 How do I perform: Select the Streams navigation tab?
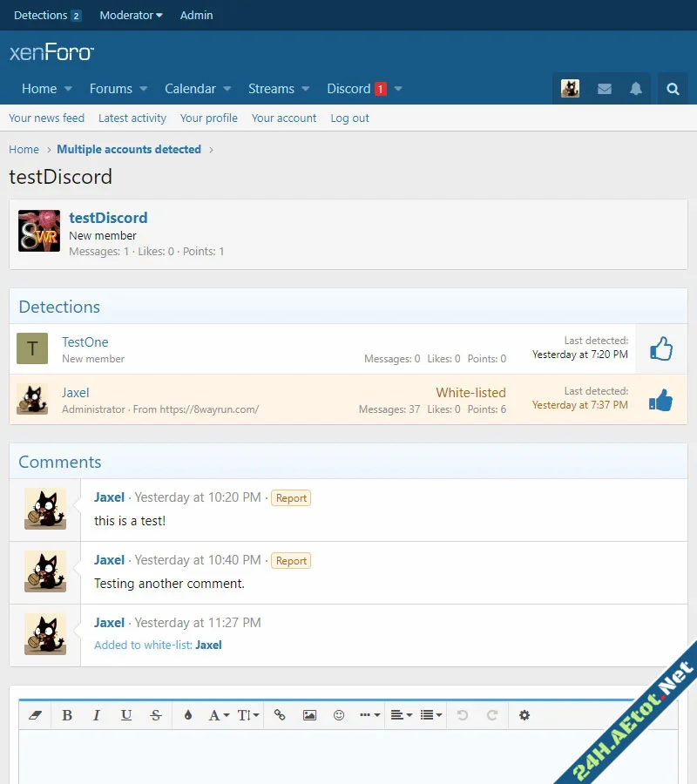[x=271, y=89]
